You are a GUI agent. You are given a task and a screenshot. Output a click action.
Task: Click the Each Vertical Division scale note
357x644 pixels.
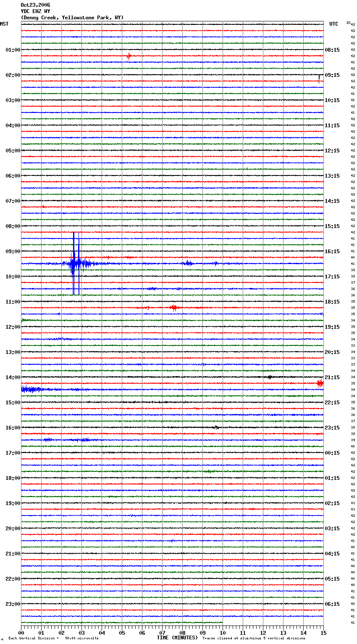(53, 639)
